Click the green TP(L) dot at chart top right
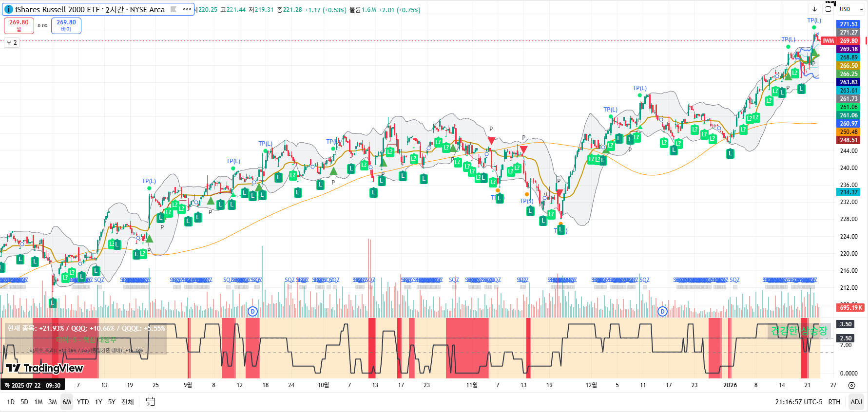Image resolution: width=868 pixels, height=412 pixels. coord(814,28)
